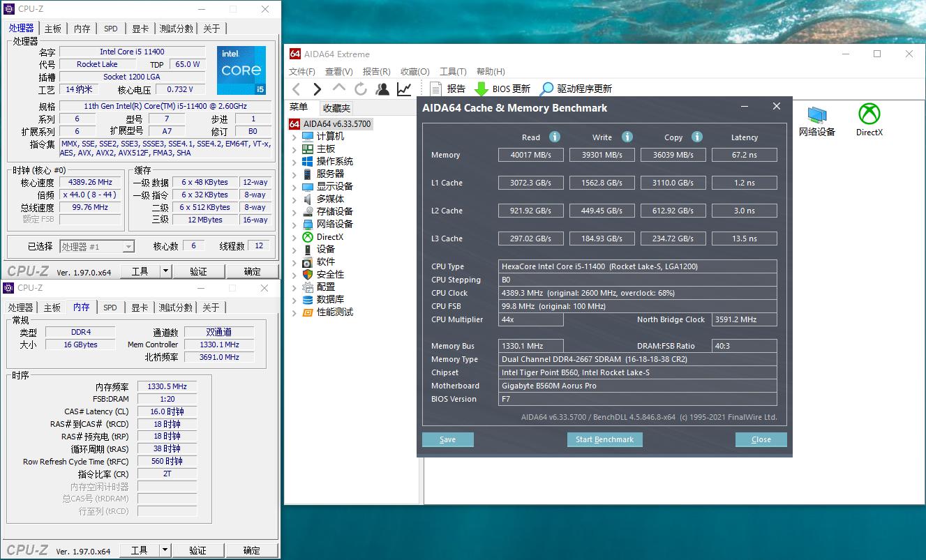Open the 处理器 #1 selection dropdown

point(128,246)
